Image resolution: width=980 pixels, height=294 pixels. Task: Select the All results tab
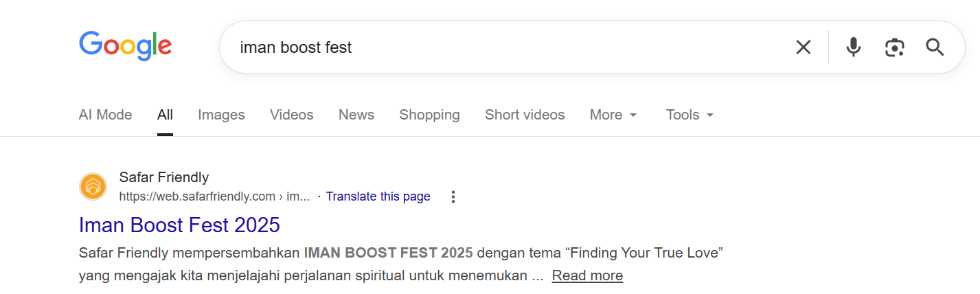pyautogui.click(x=165, y=115)
